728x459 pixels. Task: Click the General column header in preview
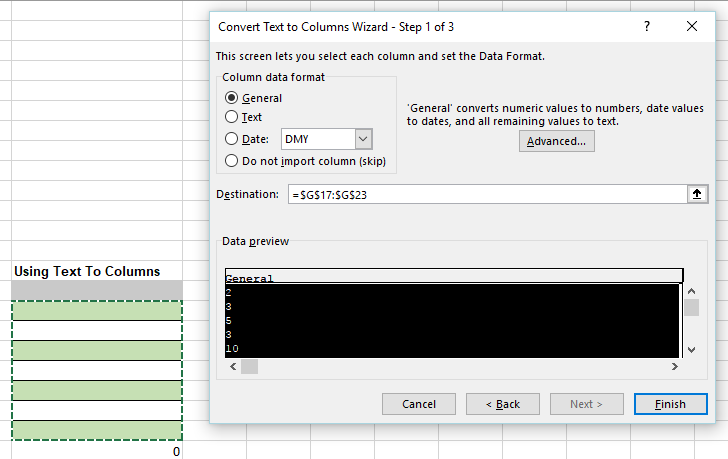point(453,277)
